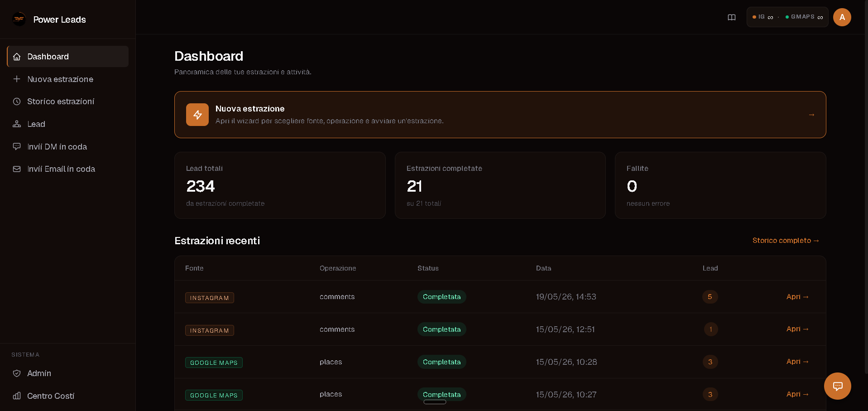868x411 pixels.
Task: Click the chat icon beside Invii DM in coda
Action: tap(17, 146)
